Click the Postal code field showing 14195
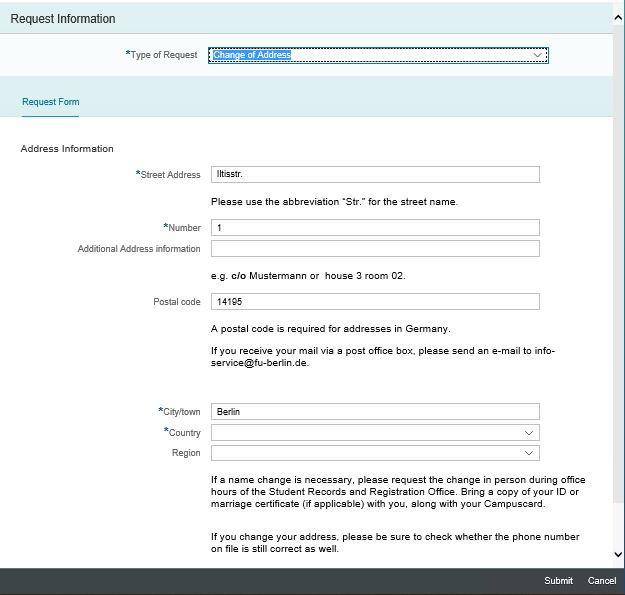The height and width of the screenshot is (595, 625). pyautogui.click(x=375, y=302)
